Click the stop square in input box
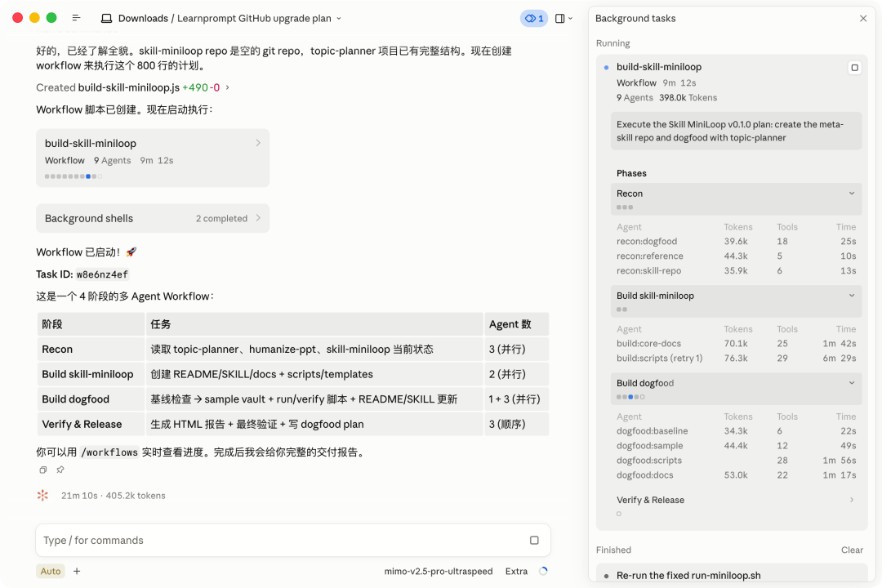Image resolution: width=882 pixels, height=588 pixels. [534, 540]
